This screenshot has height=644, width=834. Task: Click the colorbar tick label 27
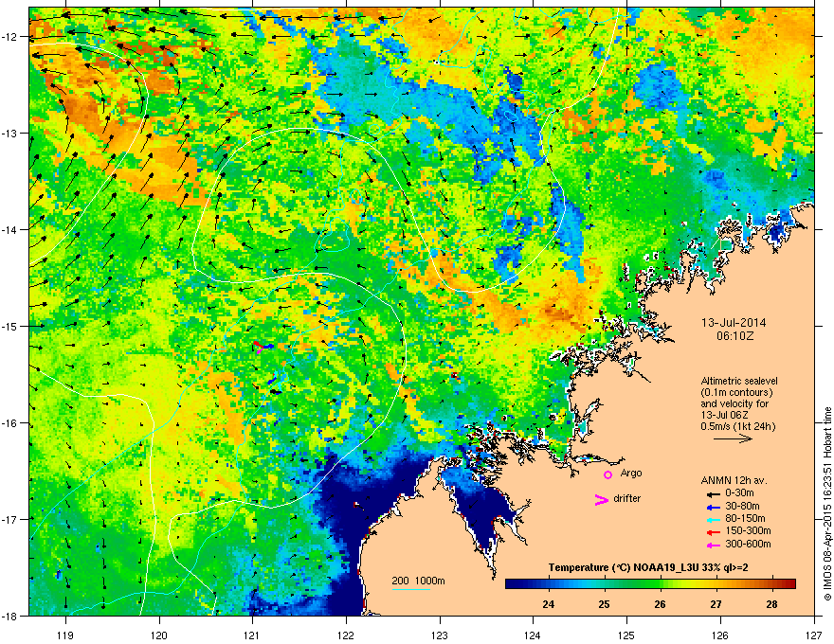(716, 604)
